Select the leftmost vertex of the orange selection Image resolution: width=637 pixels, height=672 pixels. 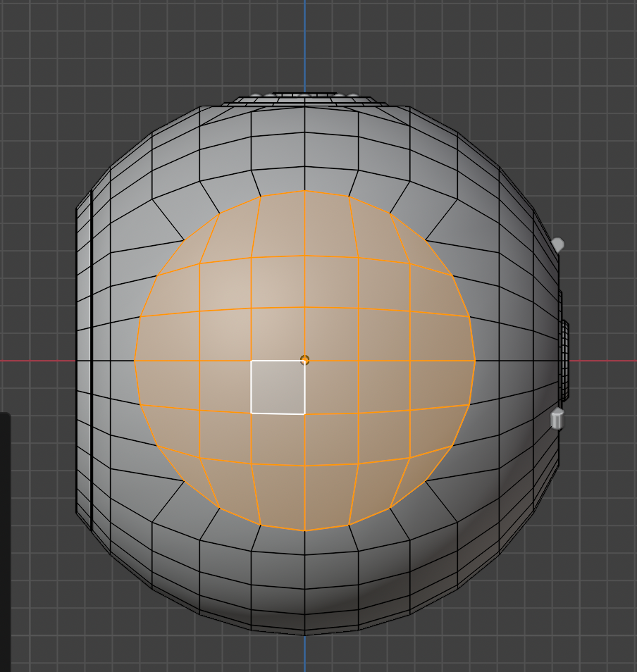(x=134, y=361)
